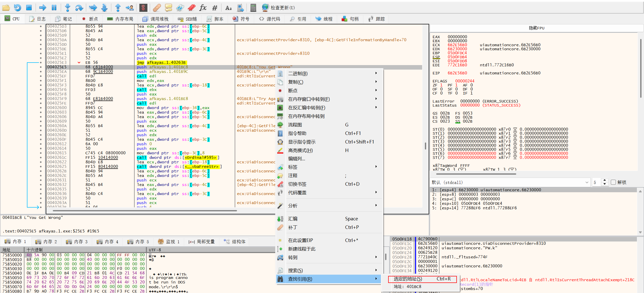This screenshot has height=293, width=644.
Task: Restart the debugged program
Action: pos(17,8)
